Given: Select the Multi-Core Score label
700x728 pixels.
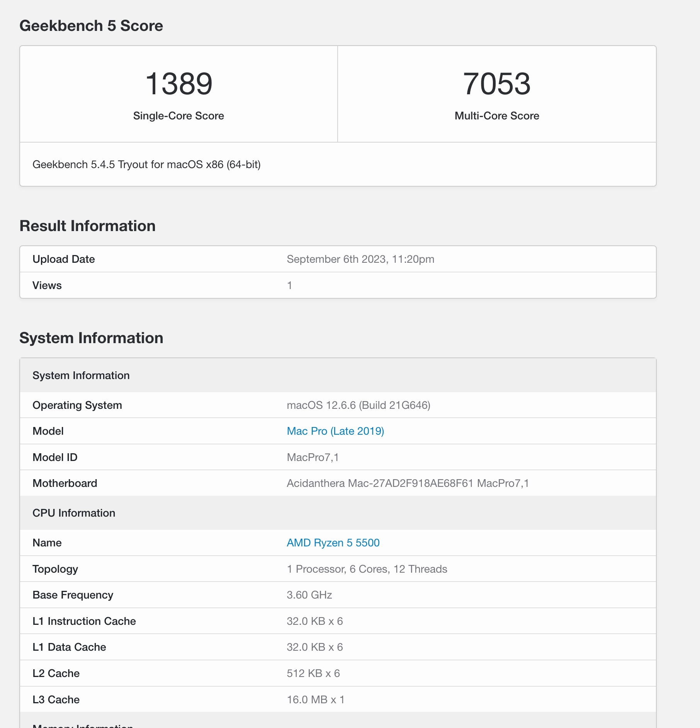Looking at the screenshot, I should (x=497, y=116).
